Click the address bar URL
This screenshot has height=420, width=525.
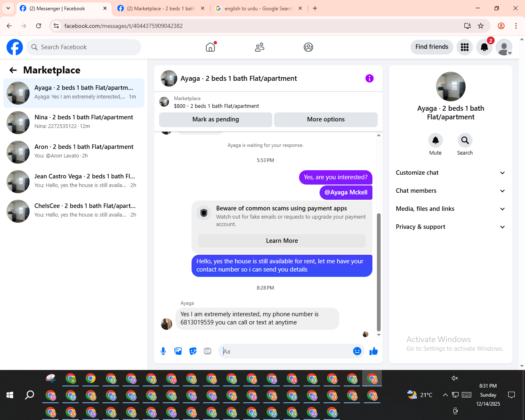pos(123,26)
